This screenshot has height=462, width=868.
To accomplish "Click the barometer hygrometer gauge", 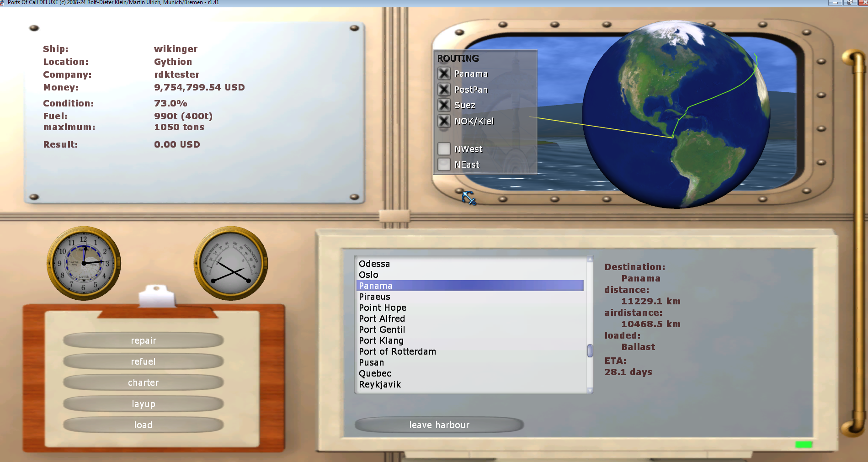I will click(x=231, y=263).
